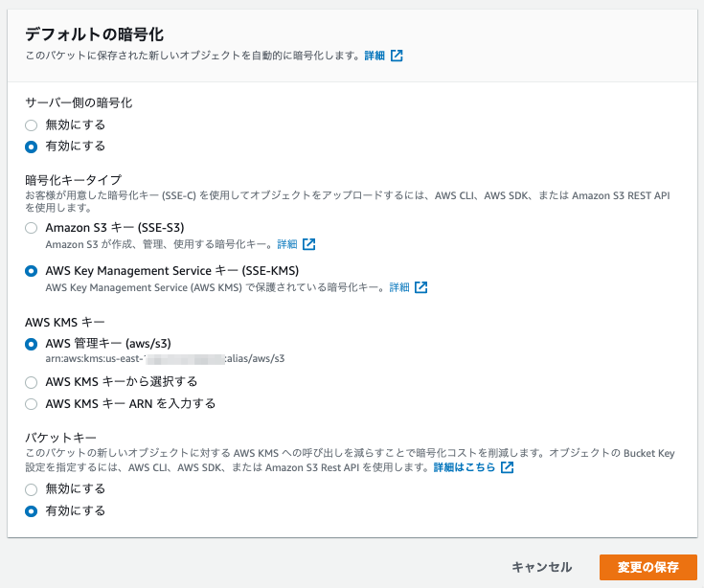
Task: Open 詳細 link for SSE-KMS description
Action: (399, 287)
